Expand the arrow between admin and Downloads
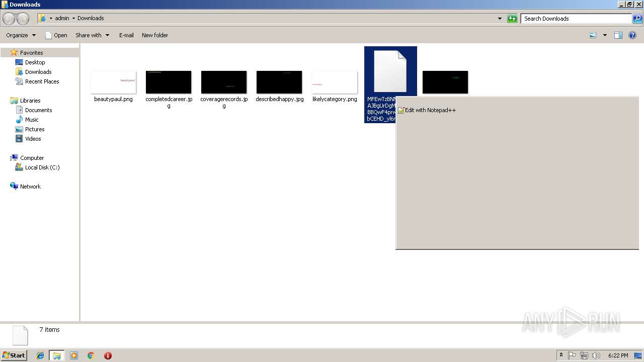 [x=73, y=18]
